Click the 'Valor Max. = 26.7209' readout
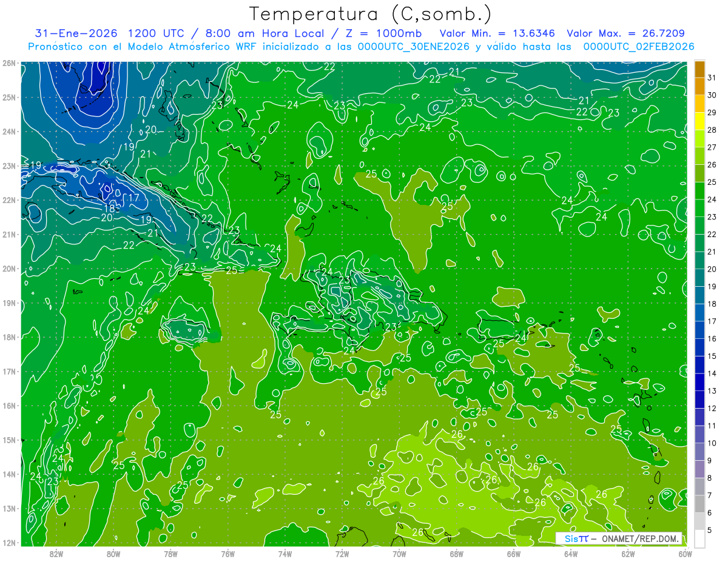728x562 pixels. point(626,33)
